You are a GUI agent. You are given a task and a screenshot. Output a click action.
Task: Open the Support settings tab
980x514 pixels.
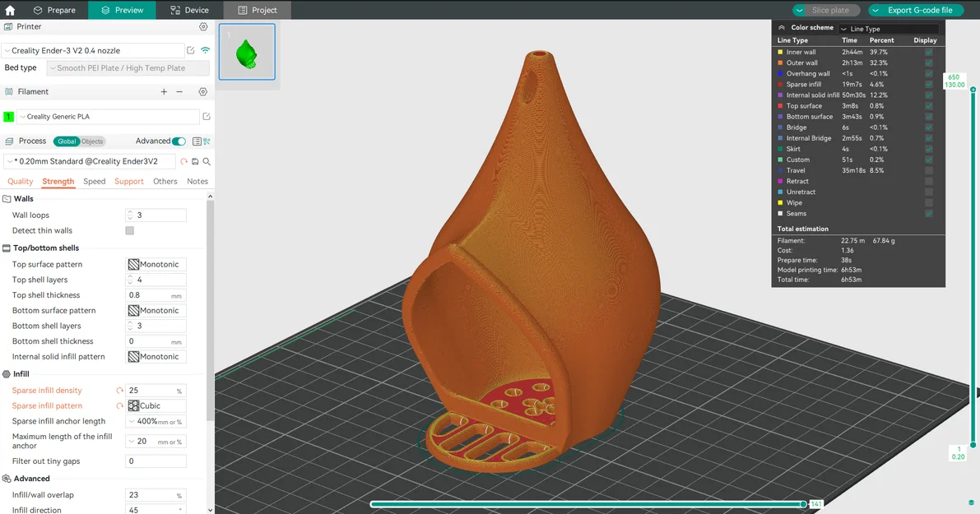tap(128, 182)
